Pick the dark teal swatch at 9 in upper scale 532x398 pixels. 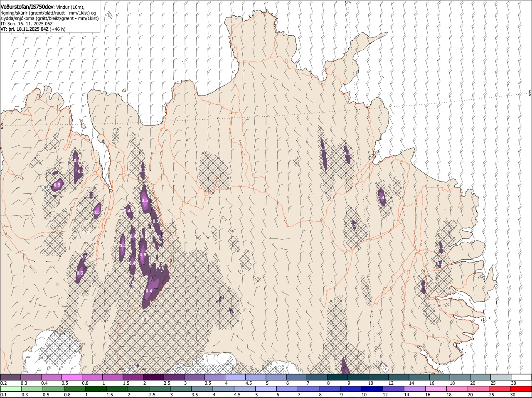358,377
